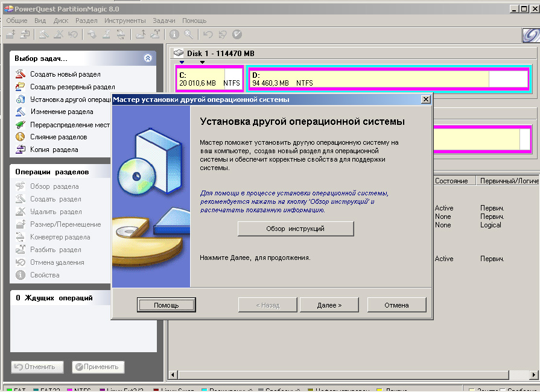
Task: Click the Копия раздела task icon
Action: pos(21,150)
